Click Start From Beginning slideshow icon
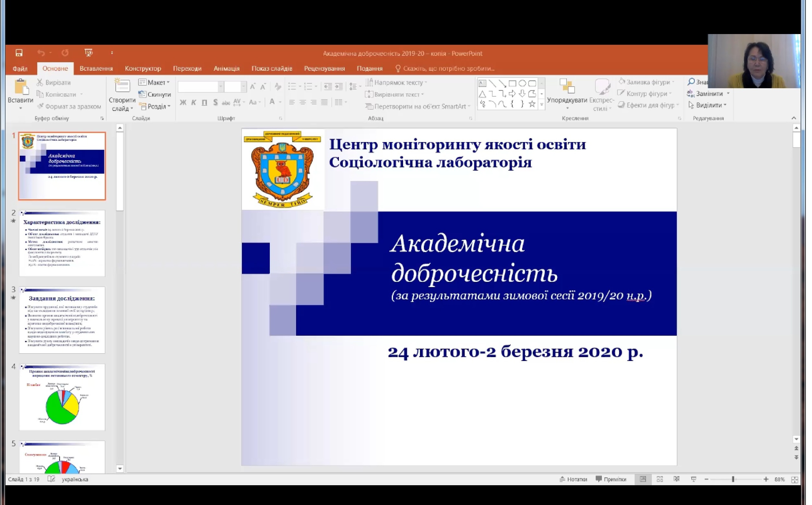812x505 pixels. [89, 53]
